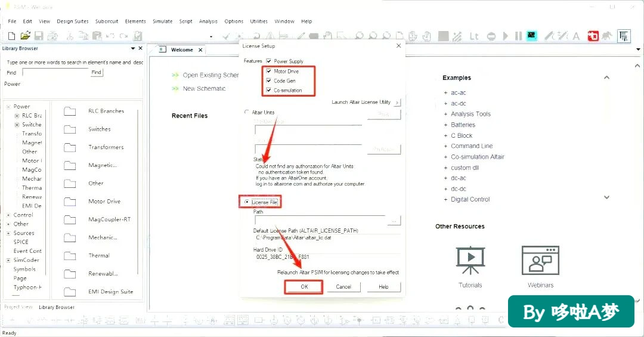
Task: Expand the Control tree node
Action: (x=8, y=215)
